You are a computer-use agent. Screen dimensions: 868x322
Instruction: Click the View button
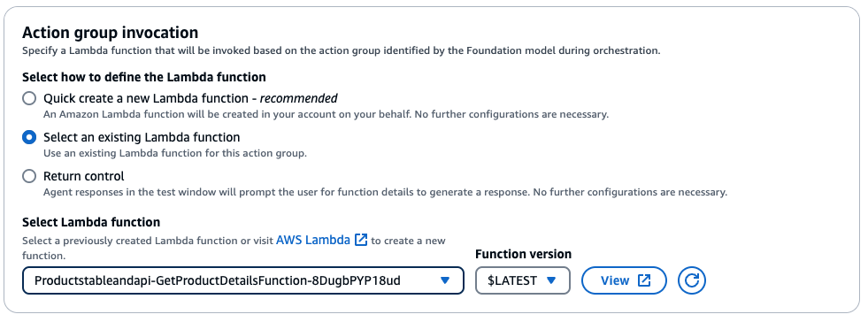point(624,280)
